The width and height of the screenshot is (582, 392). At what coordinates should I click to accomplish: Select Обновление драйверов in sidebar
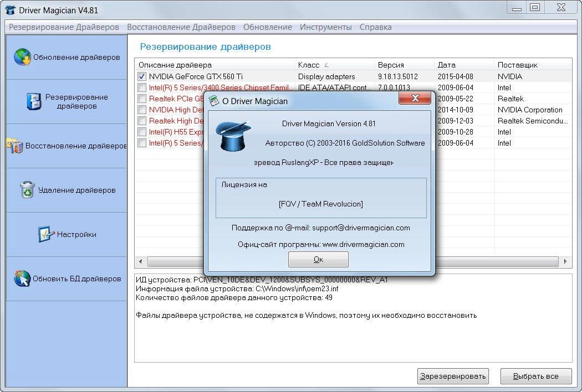tap(67, 57)
